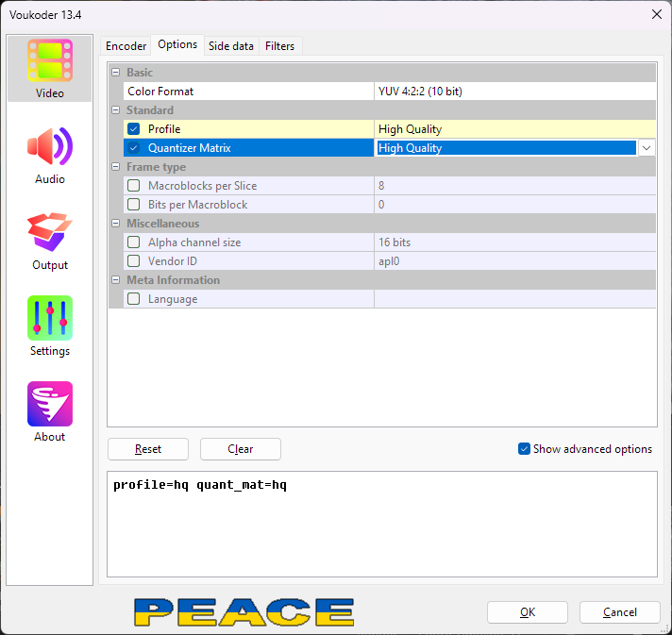Switch to the Filters tab
The image size is (672, 635).
279,46
